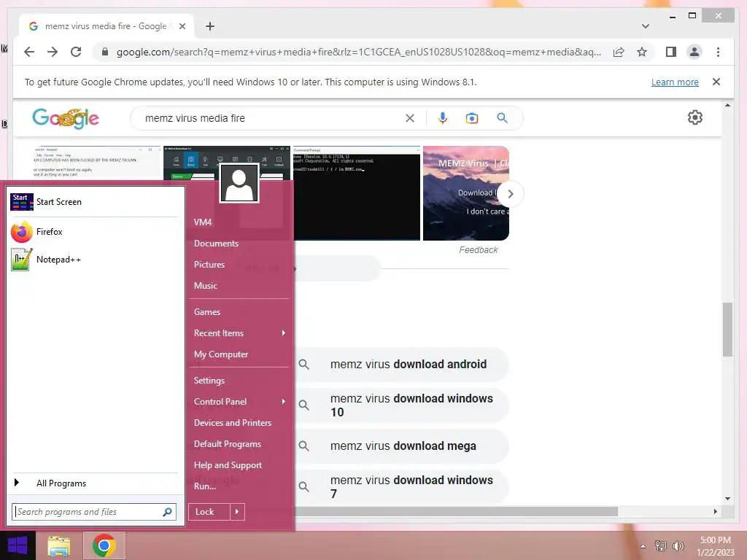Click the user account picture
The height and width of the screenshot is (560, 747).
pyautogui.click(x=239, y=183)
